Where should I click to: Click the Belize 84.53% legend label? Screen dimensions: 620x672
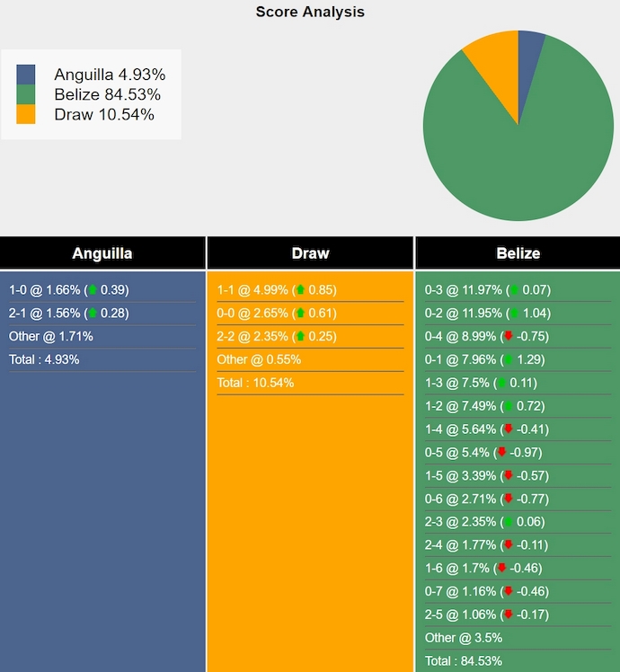(x=107, y=94)
